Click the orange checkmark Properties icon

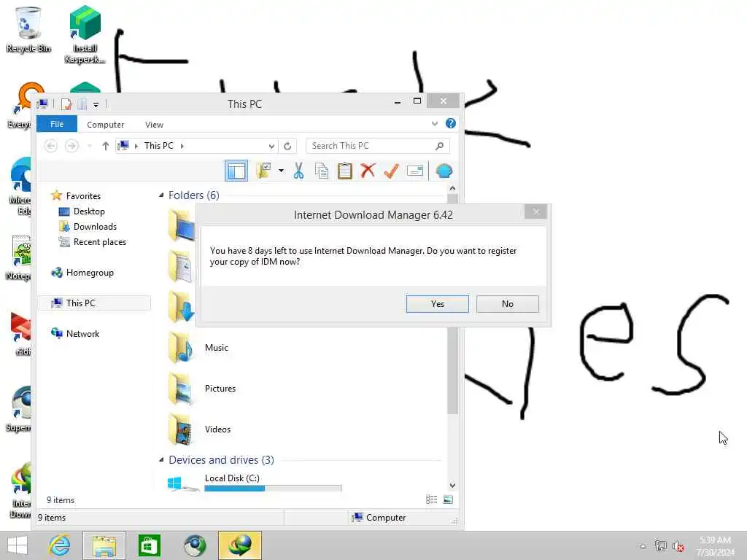coord(391,171)
